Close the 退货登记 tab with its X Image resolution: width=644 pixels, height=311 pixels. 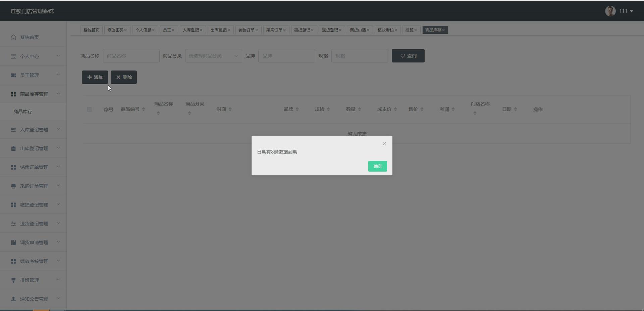tap(340, 30)
